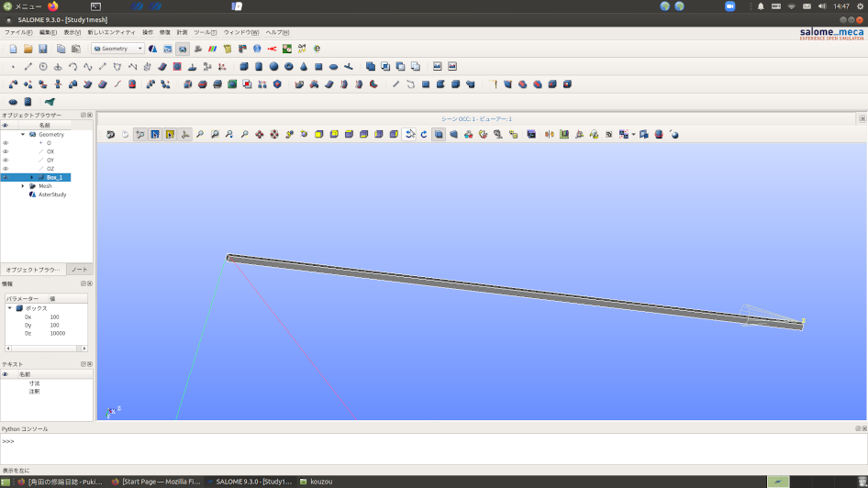
Task: Toggle visibility eye for Box_1
Action: tap(6, 177)
